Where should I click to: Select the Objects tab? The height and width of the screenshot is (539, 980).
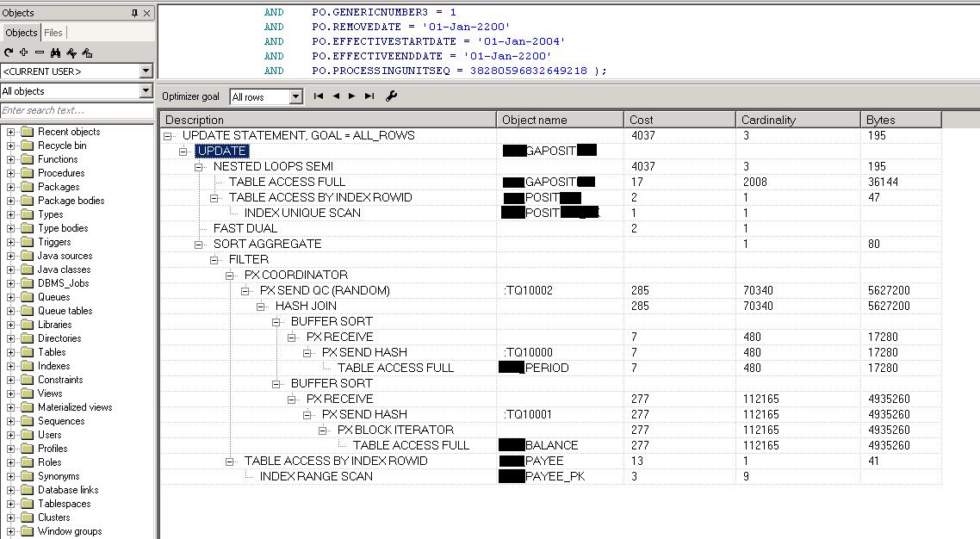coord(22,33)
